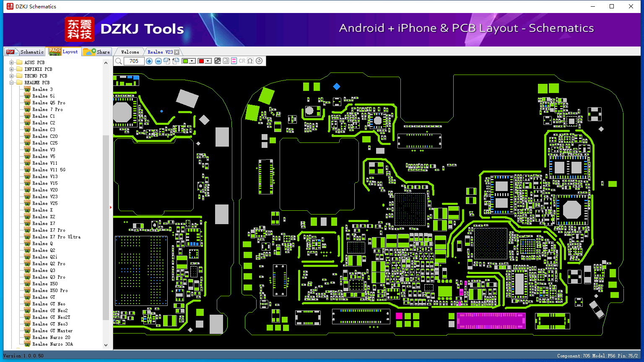Select the INFINIX PCB folder label

[38, 69]
